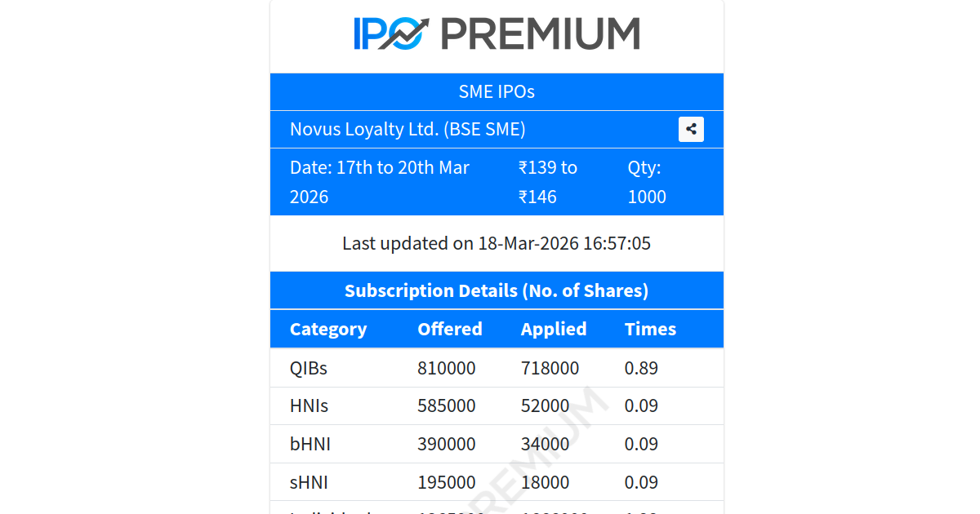Click the Last updated timestamp text
Screen dimensions: 980x514
497,243
